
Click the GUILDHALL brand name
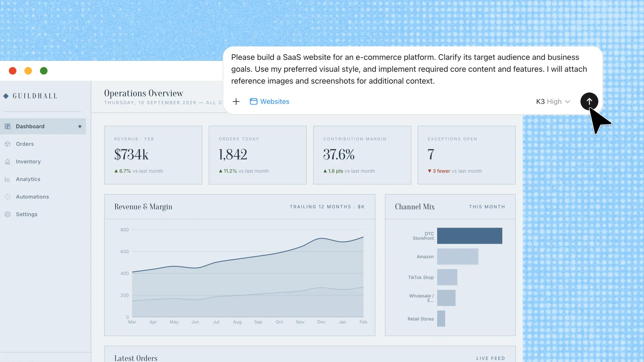35,96
